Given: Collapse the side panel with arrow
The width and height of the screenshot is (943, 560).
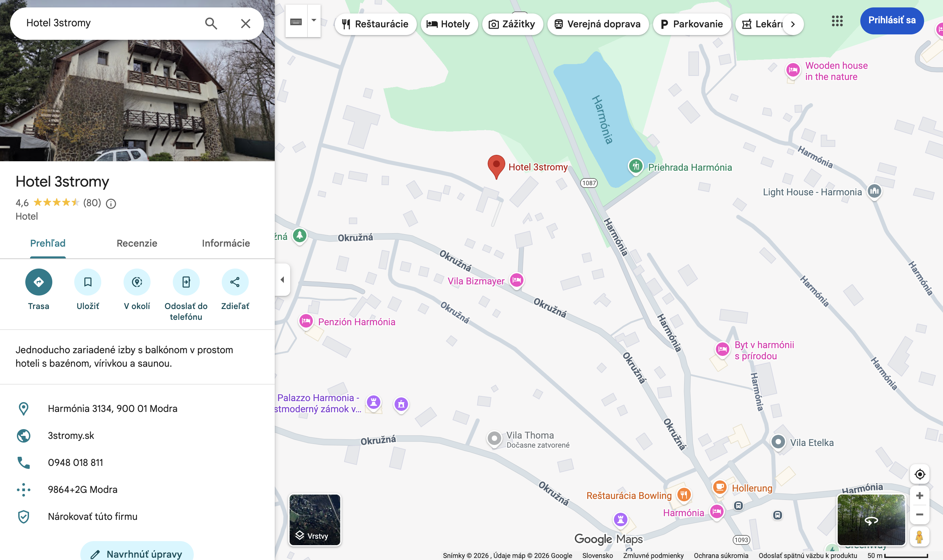Looking at the screenshot, I should (x=282, y=280).
